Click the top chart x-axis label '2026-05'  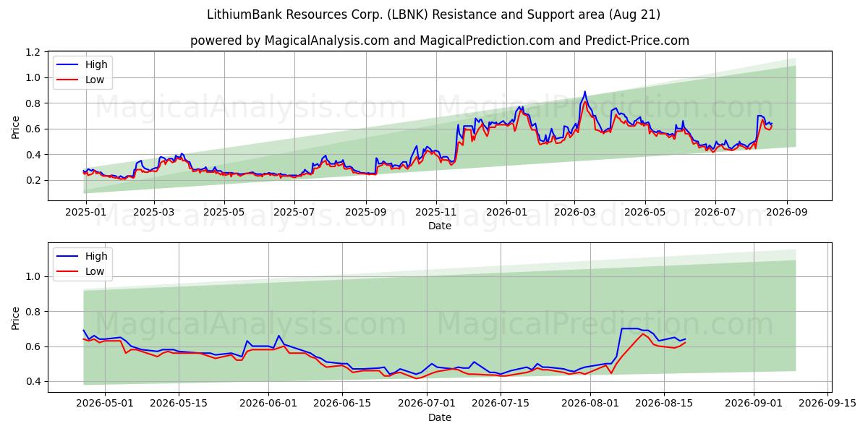click(x=644, y=213)
